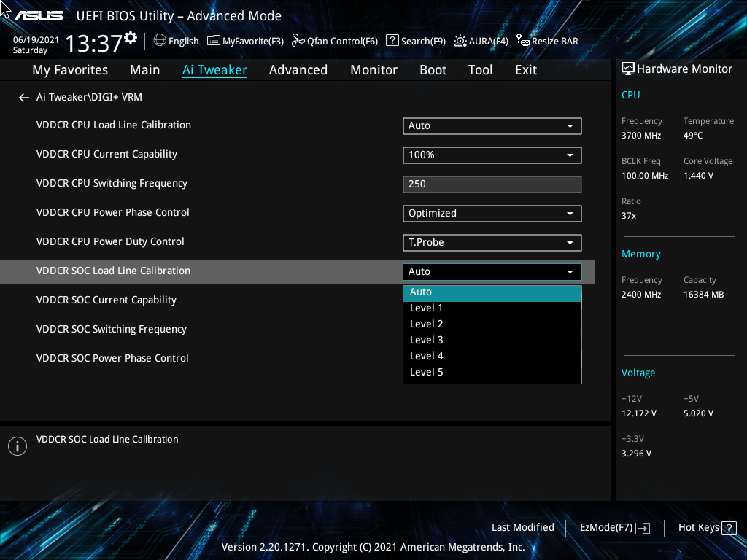Open the Search function
The width and height of the screenshot is (747, 560).
[x=415, y=41]
